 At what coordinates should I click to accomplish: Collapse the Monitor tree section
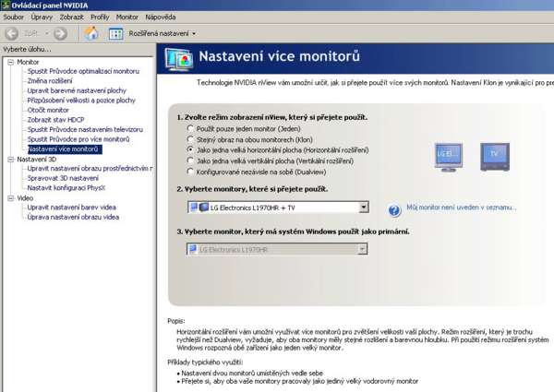tap(10, 62)
